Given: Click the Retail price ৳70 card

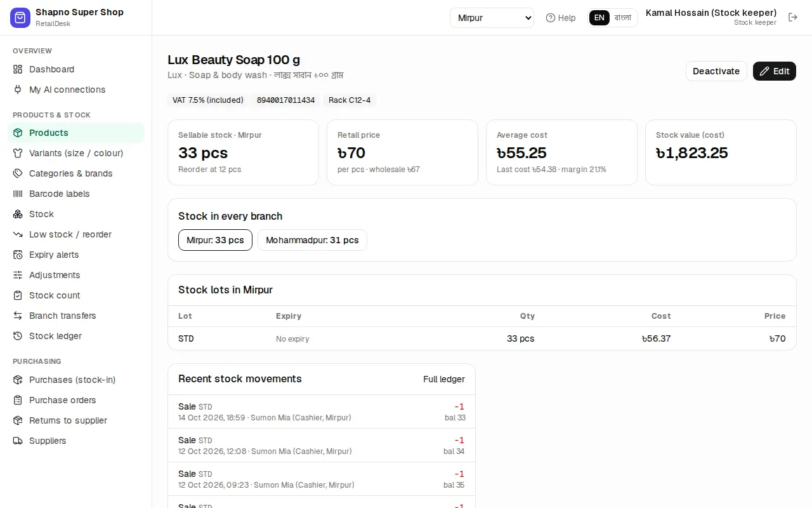Looking at the screenshot, I should [402, 152].
